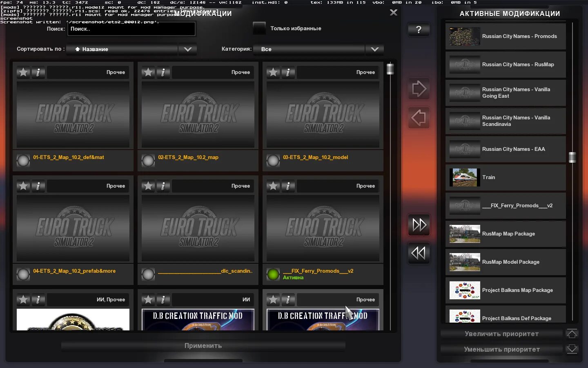The width and height of the screenshot is (588, 368).
Task: Open info for the 'ИИ'-only category mod
Action: pos(163,300)
